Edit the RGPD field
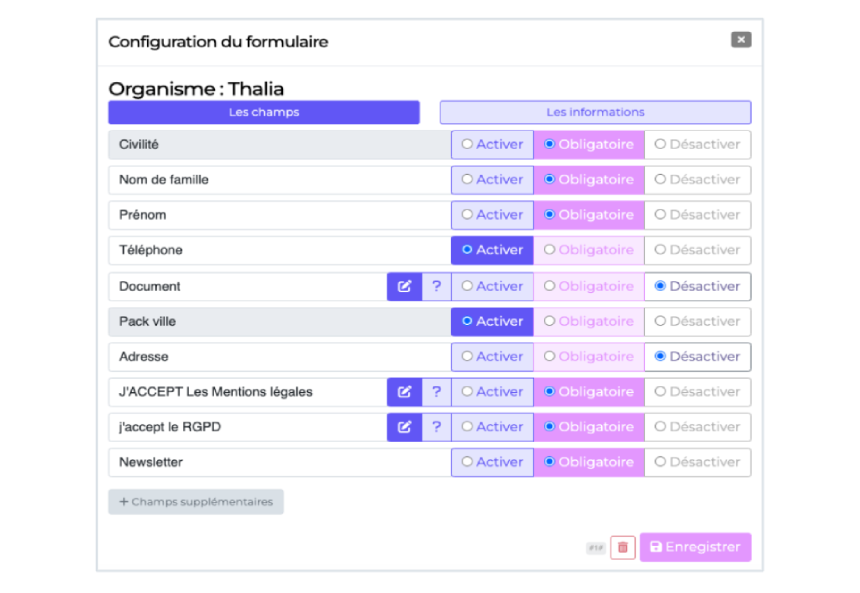Image resolution: width=860 pixels, height=593 pixels. [404, 427]
